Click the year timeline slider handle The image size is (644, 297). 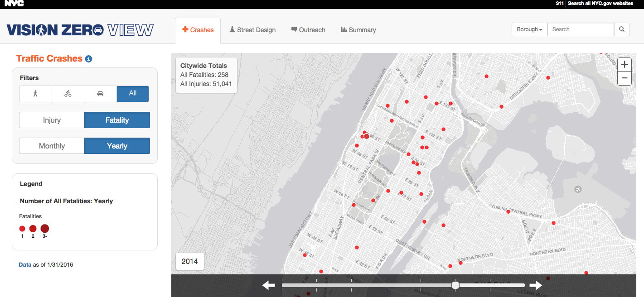point(455,285)
